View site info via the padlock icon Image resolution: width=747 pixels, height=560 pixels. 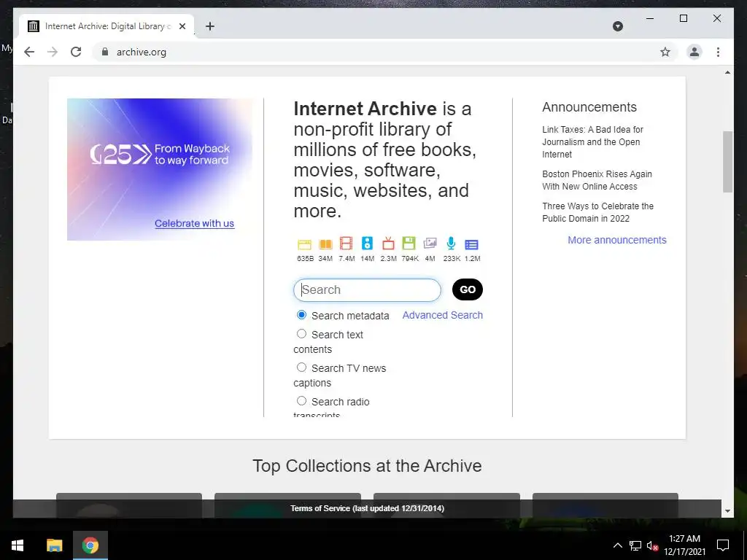105,52
